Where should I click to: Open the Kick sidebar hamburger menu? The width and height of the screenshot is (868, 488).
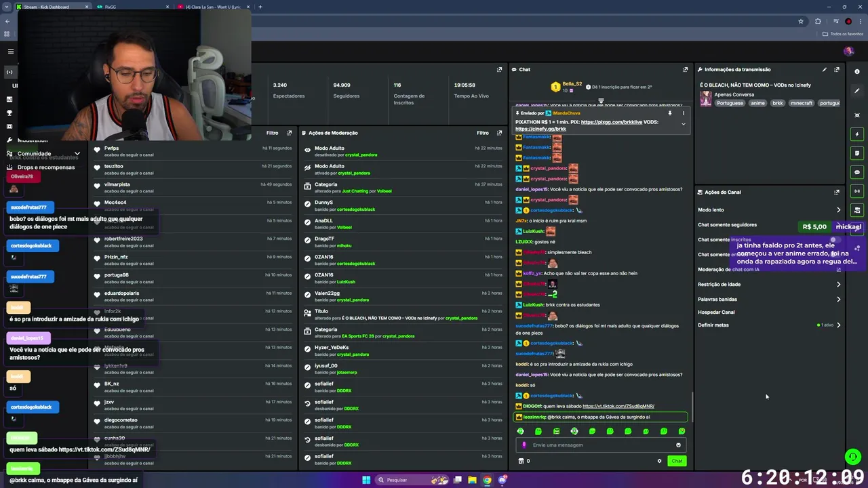pos(10,52)
